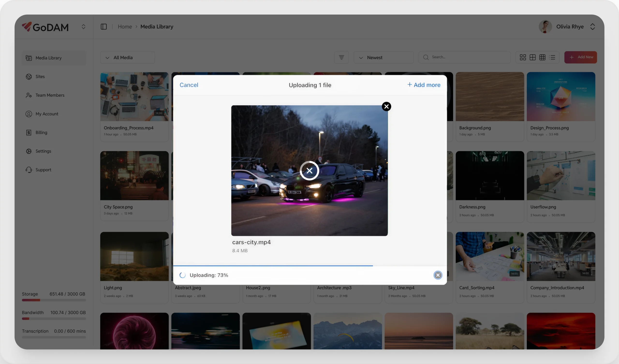
Task: Click Cancel in upload dialog
Action: point(189,85)
